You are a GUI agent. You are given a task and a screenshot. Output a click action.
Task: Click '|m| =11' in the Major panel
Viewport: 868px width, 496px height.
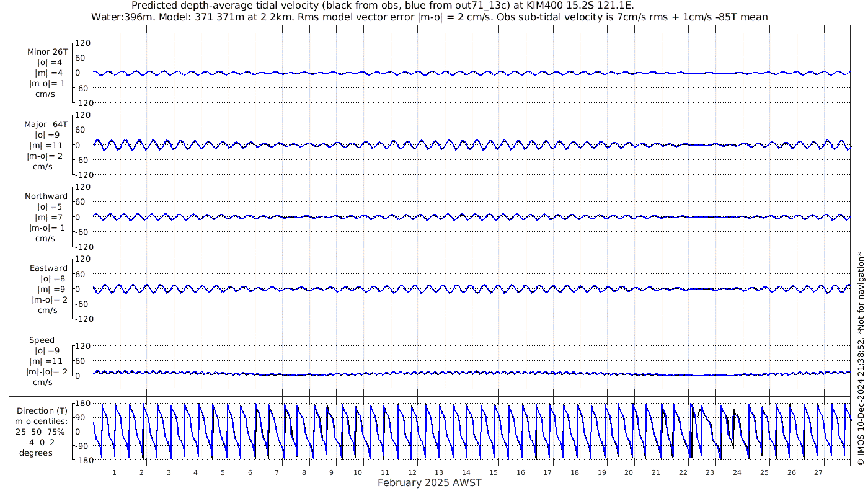tap(47, 145)
